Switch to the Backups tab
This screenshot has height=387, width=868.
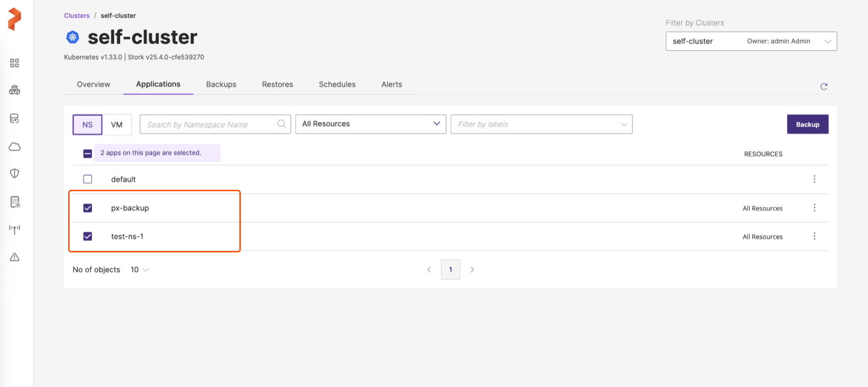(221, 84)
